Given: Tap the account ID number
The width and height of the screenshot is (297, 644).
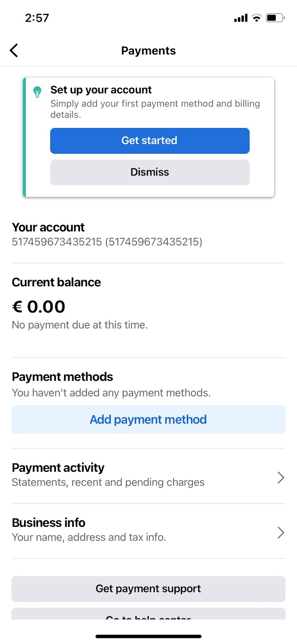Looking at the screenshot, I should click(x=107, y=242).
